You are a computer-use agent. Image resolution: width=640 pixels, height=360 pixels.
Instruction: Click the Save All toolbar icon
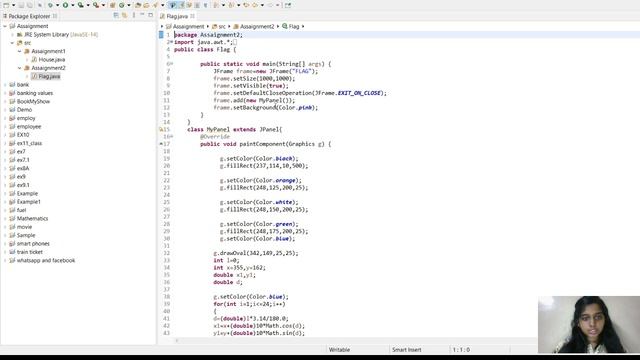click(29, 5)
